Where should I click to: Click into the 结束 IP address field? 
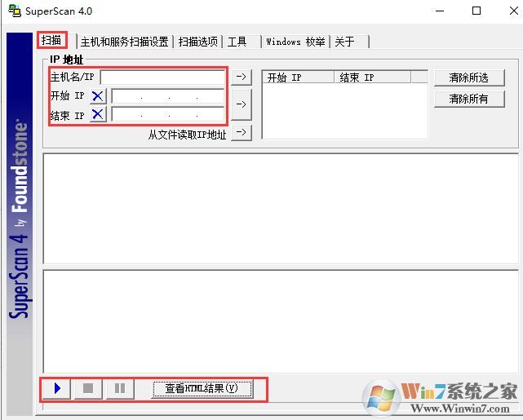168,114
